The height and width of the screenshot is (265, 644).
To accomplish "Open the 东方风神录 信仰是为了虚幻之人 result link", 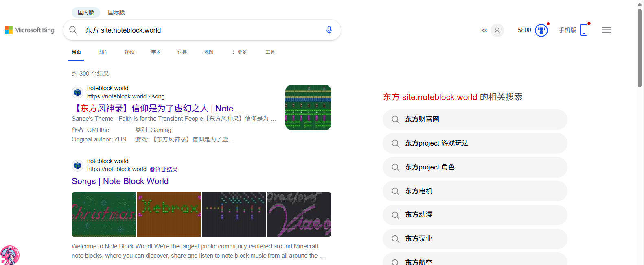I will (158, 109).
